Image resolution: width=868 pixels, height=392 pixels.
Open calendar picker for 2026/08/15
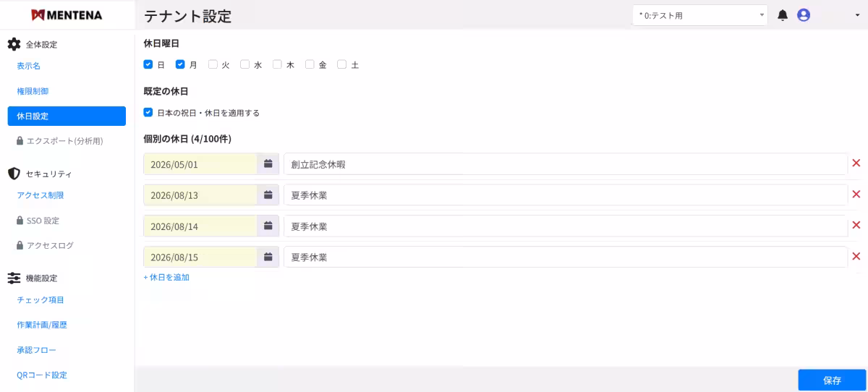[268, 257]
